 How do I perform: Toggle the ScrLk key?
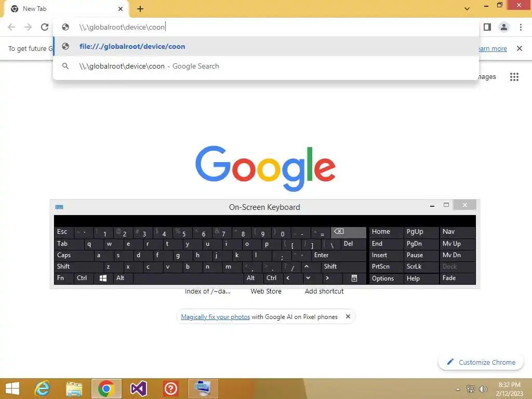421,267
